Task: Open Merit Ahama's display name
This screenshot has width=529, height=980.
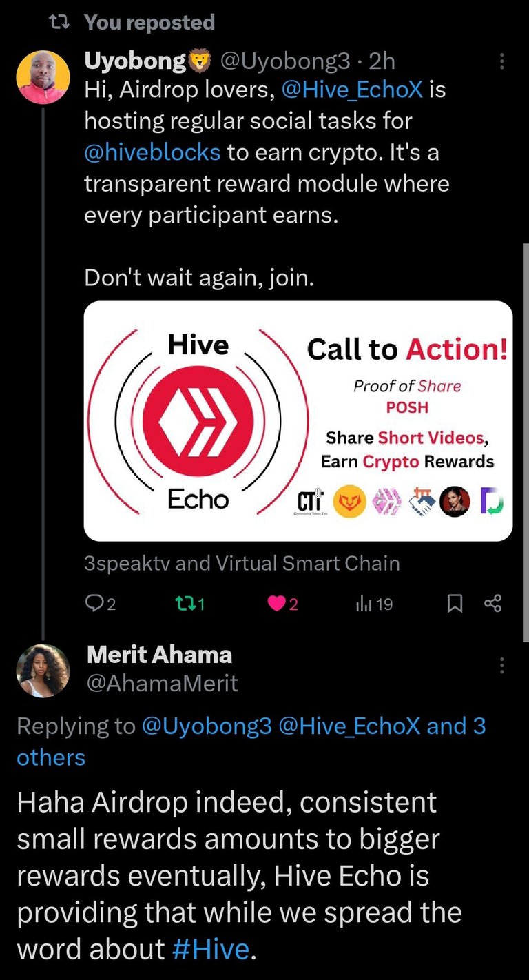Action: 159,654
